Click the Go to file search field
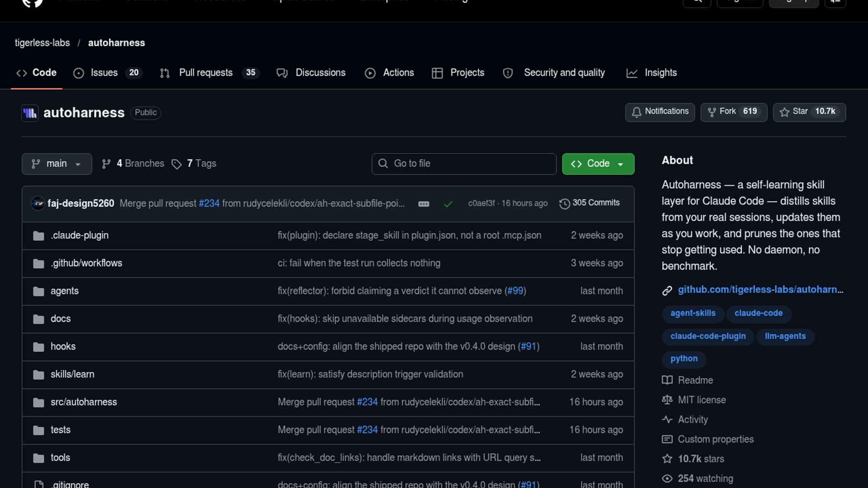868x488 pixels. coord(464,164)
